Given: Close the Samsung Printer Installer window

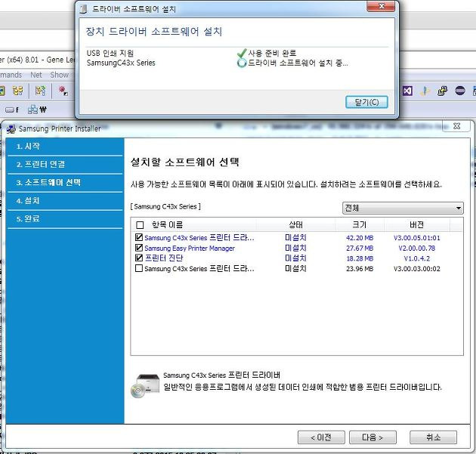Looking at the screenshot, I should pyautogui.click(x=456, y=126).
